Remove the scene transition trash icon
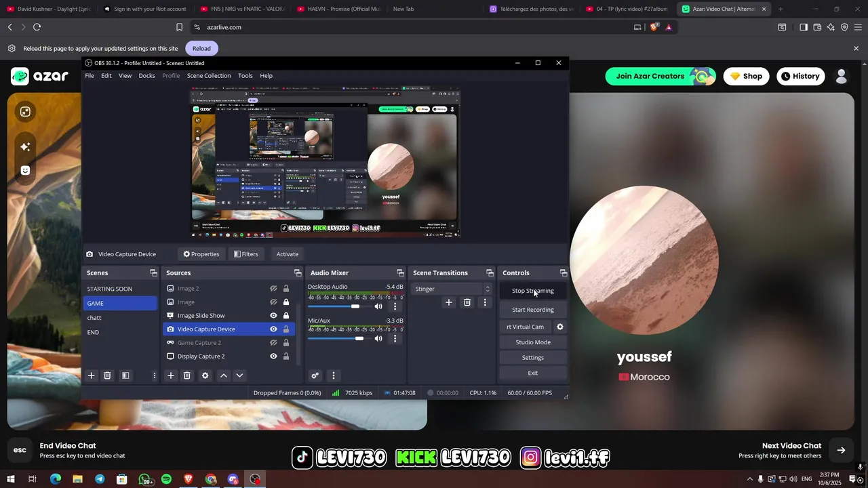 (x=467, y=302)
